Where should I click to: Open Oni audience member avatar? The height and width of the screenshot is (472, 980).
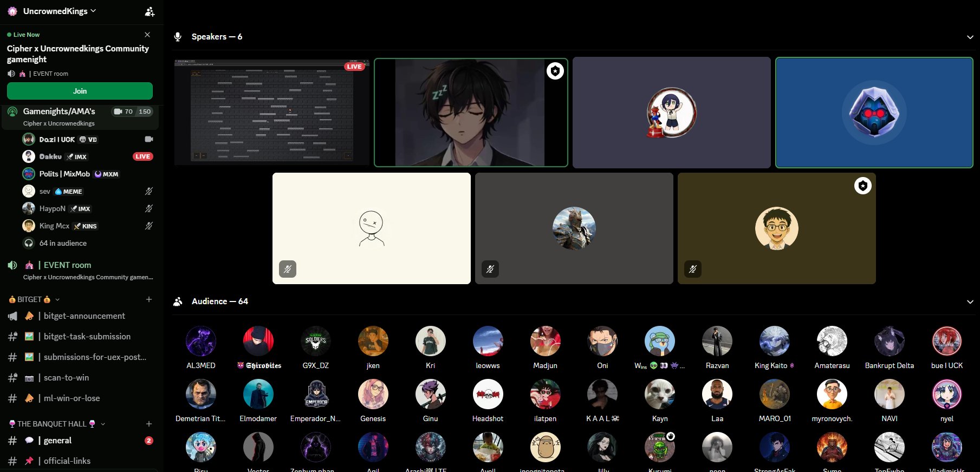(x=602, y=341)
